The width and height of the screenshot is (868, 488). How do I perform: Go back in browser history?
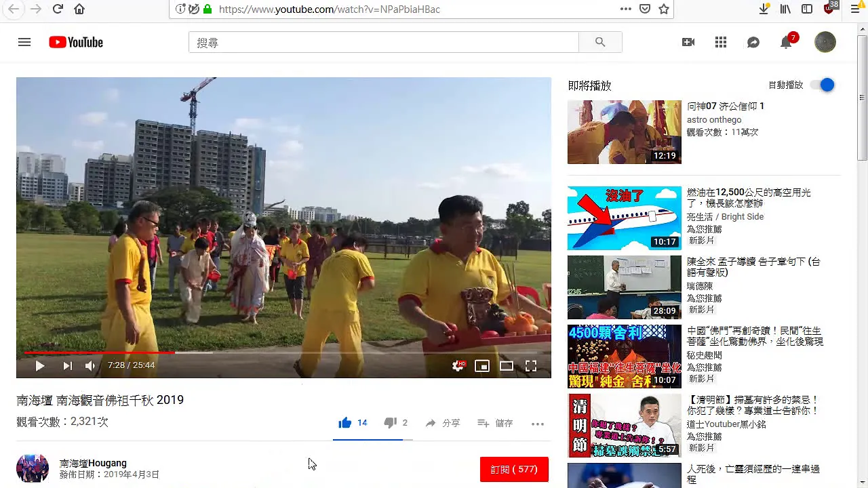[x=14, y=9]
